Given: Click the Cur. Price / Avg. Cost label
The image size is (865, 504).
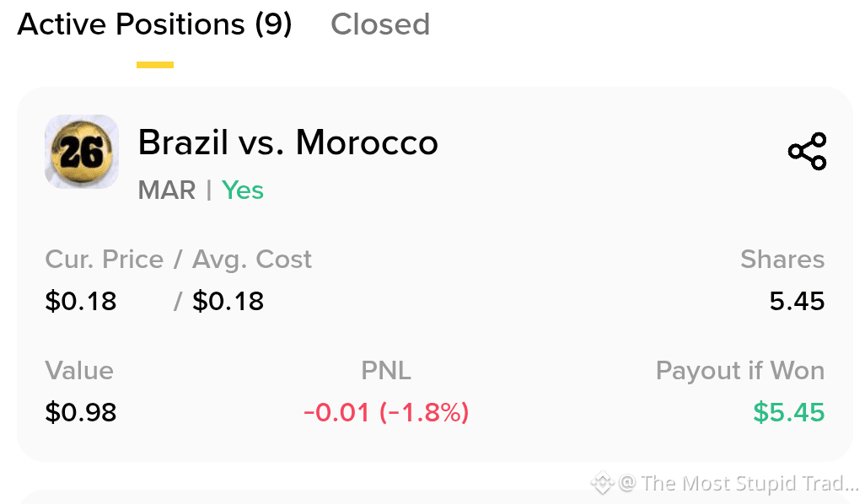Looking at the screenshot, I should tap(178, 260).
